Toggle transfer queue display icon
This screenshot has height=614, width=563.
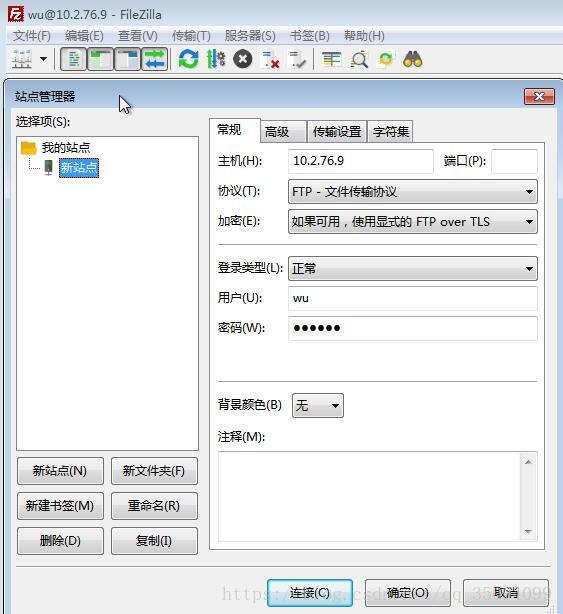pyautogui.click(x=154, y=60)
